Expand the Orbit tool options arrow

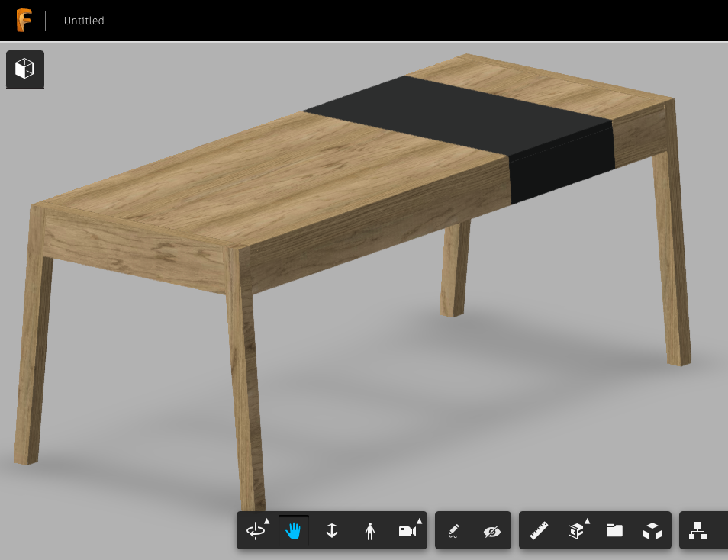(267, 521)
